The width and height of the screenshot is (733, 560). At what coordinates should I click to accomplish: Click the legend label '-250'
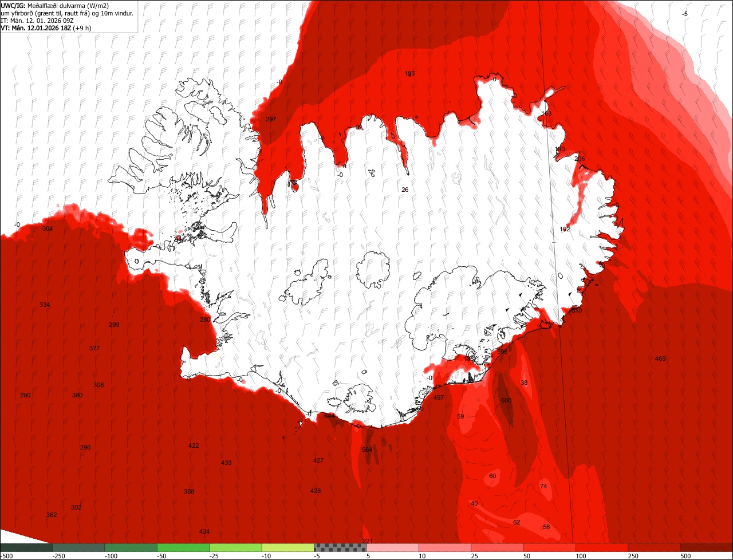pyautogui.click(x=58, y=556)
